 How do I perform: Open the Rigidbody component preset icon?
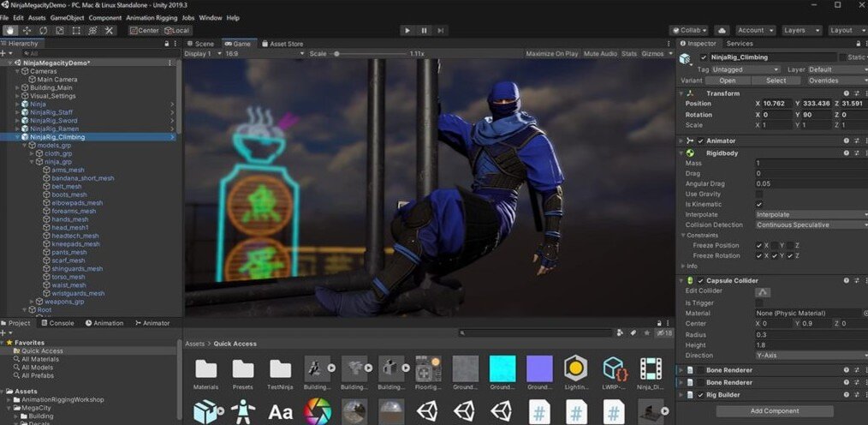(856, 153)
